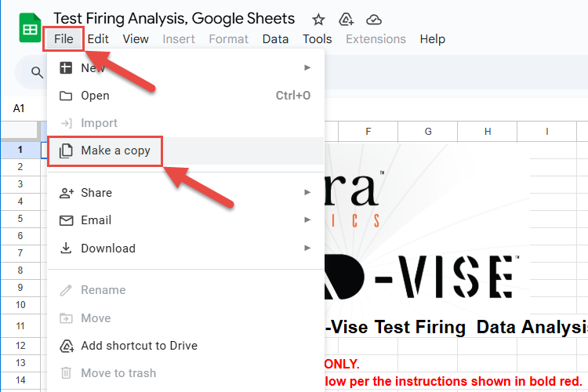The height and width of the screenshot is (392, 588).
Task: Click the Share person-plus icon
Action: click(67, 193)
